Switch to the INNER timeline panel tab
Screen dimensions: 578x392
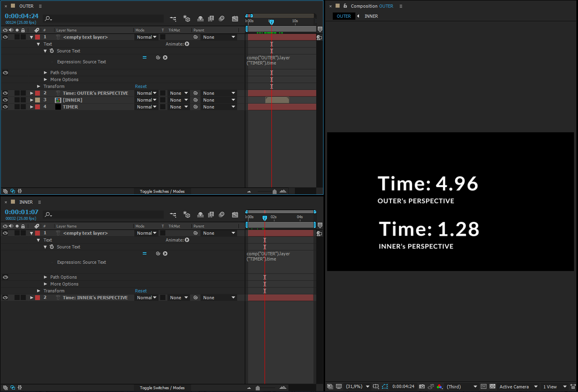[26, 202]
